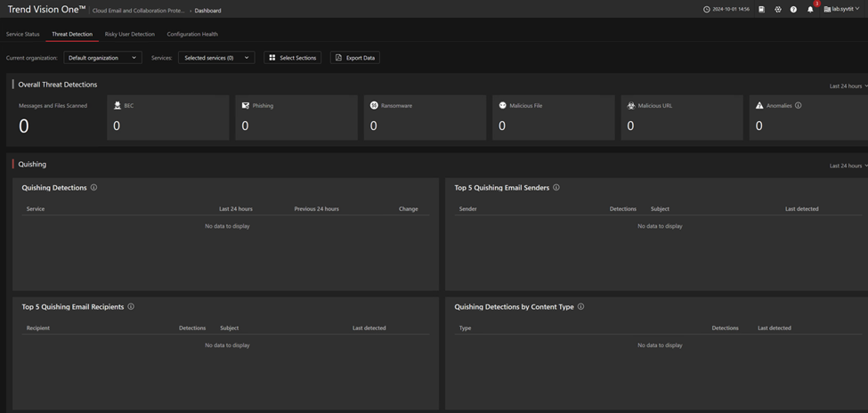Viewport: 868px width, 413px height.
Task: Click Last detected header in Content Type table
Action: (x=775, y=328)
